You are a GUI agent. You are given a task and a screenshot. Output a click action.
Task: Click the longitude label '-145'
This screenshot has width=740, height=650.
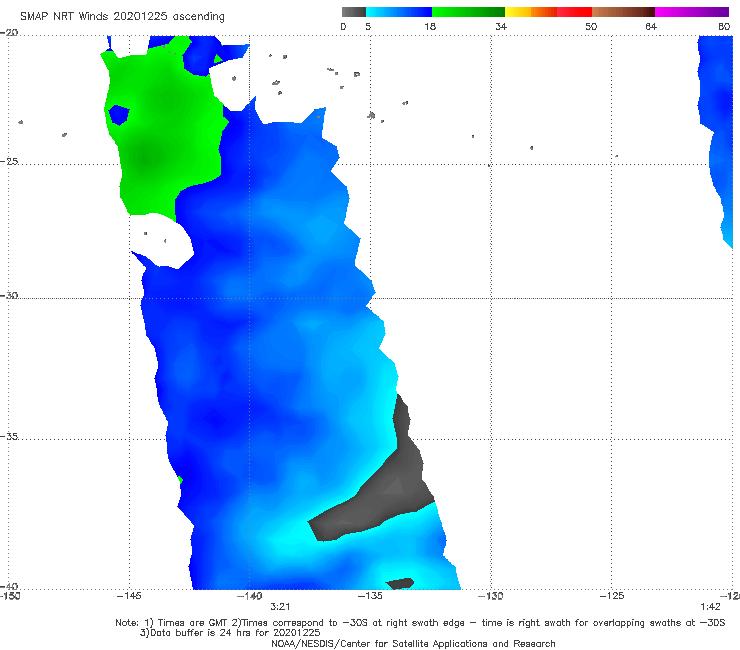(129, 596)
